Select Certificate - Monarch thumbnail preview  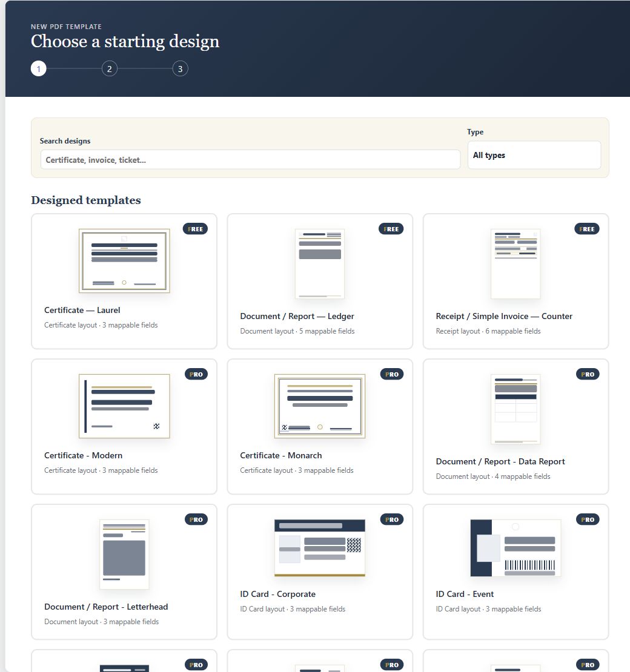point(320,406)
